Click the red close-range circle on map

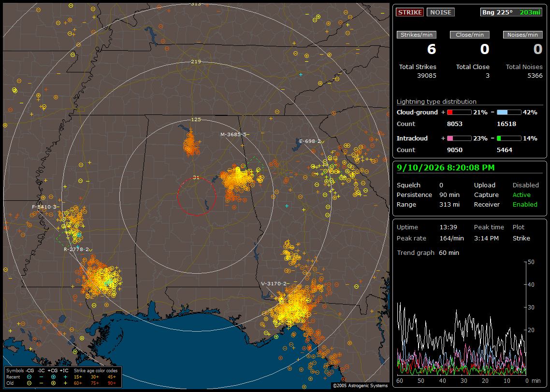point(196,196)
